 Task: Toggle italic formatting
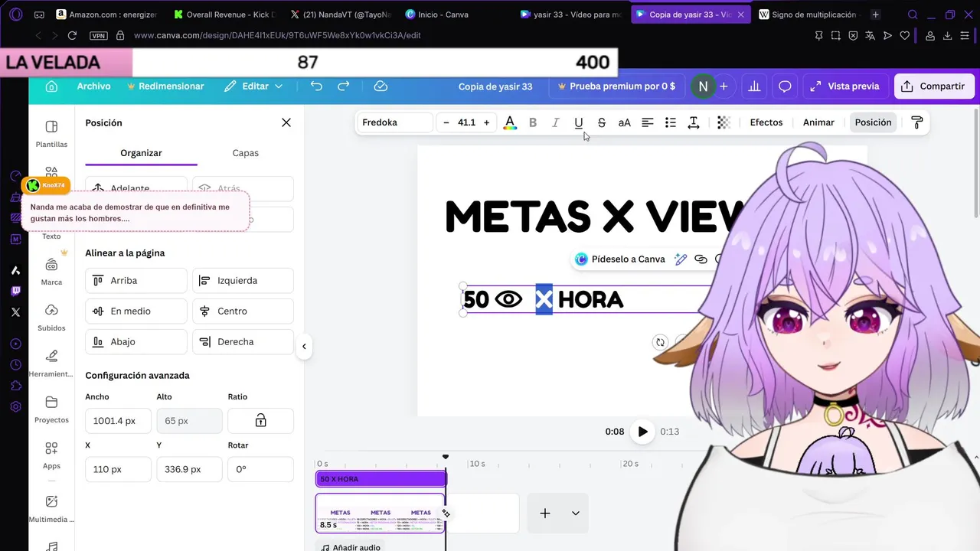556,122
